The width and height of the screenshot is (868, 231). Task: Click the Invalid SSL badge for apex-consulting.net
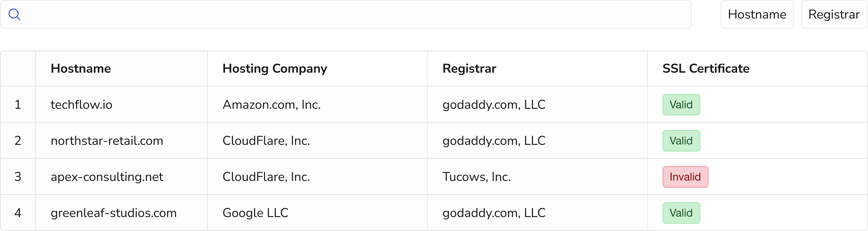pos(685,177)
